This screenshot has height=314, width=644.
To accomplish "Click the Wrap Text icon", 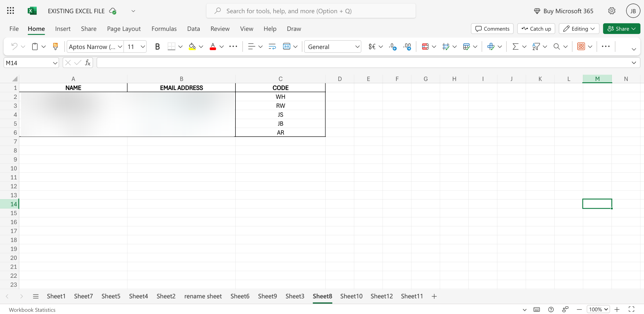I will click(272, 47).
